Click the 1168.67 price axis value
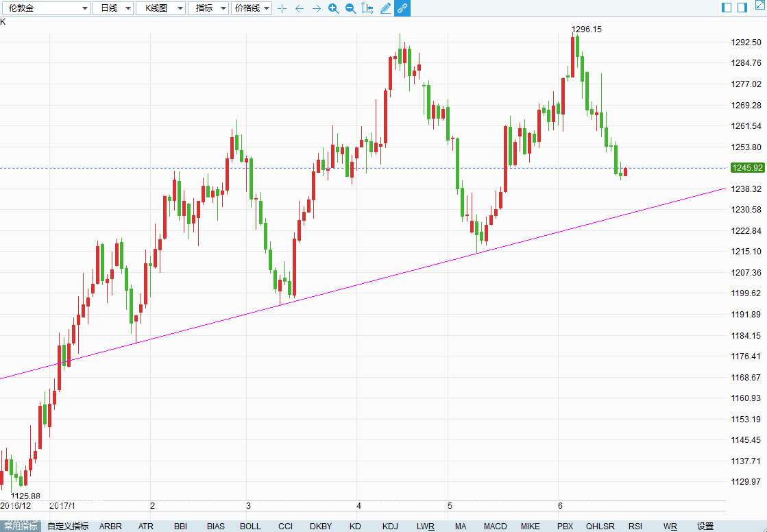Image resolution: width=767 pixels, height=532 pixels. (746, 377)
